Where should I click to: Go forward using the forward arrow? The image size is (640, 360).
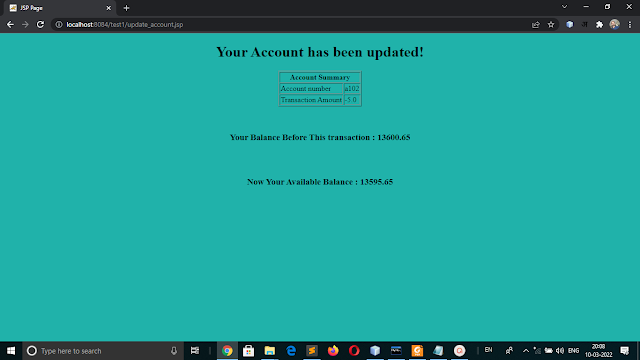tap(25, 24)
